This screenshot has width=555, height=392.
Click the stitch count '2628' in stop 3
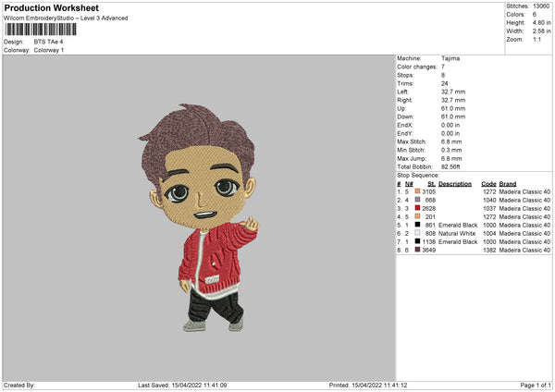428,208
